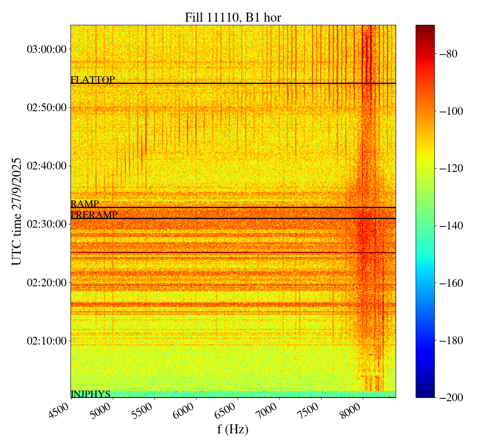Click the 'f (Hz)' x-axis label
Screen dimensions: 489x448
(x=233, y=429)
